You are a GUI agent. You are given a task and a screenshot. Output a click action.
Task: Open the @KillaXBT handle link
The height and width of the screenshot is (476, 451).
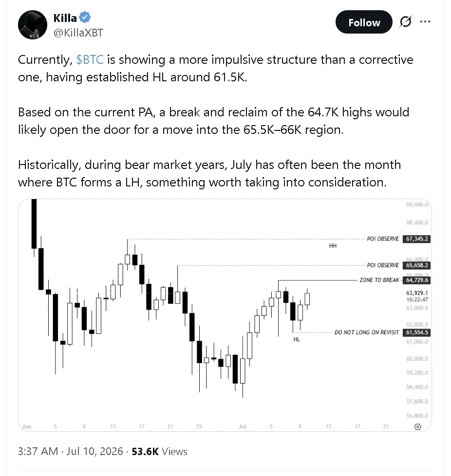click(x=78, y=33)
